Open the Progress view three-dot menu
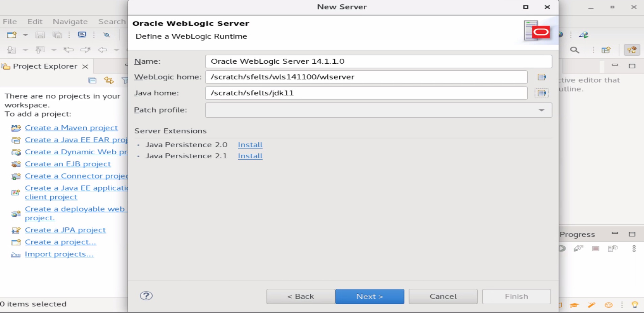 coord(634,249)
